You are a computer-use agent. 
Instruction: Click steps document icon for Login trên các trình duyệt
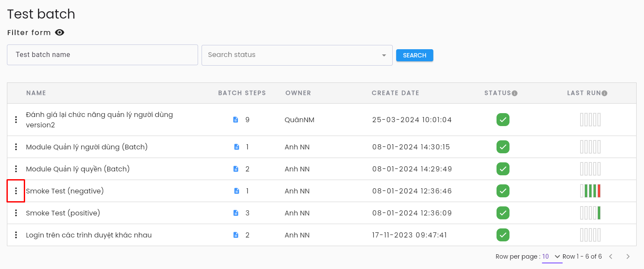pyautogui.click(x=236, y=235)
